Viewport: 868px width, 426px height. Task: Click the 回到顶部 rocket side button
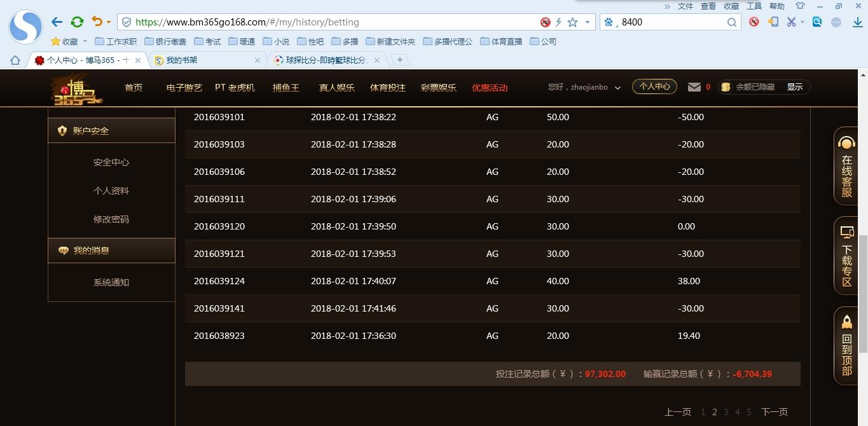846,346
